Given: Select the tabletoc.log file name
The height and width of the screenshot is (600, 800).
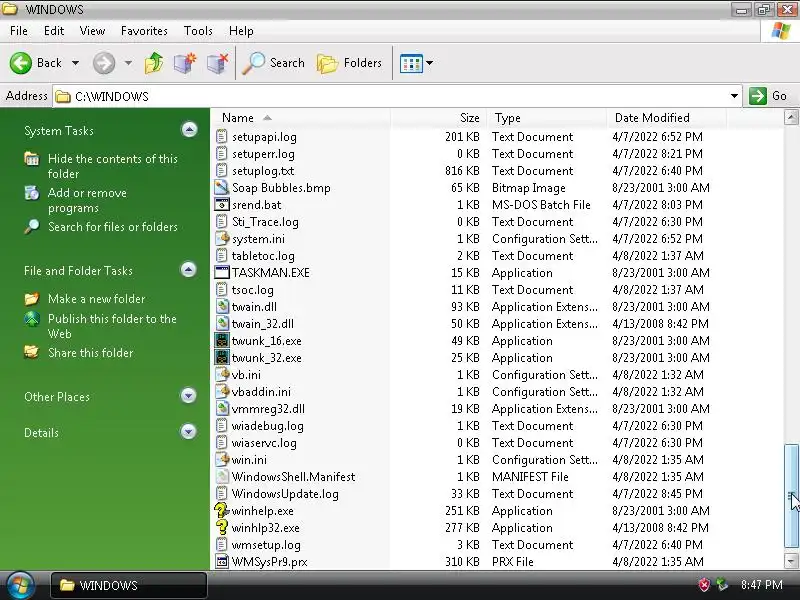Looking at the screenshot, I should (x=263, y=256).
